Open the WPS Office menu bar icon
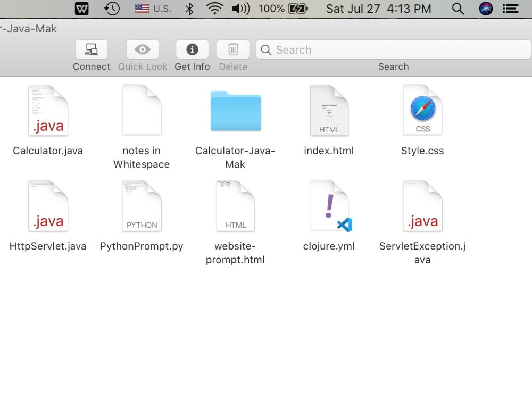Viewport: 532px width, 399px height. coord(82,9)
